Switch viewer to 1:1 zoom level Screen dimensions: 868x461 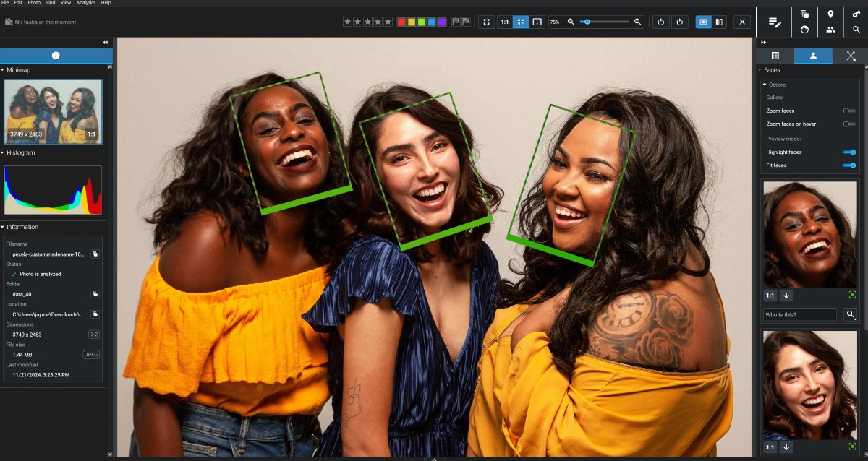[505, 22]
